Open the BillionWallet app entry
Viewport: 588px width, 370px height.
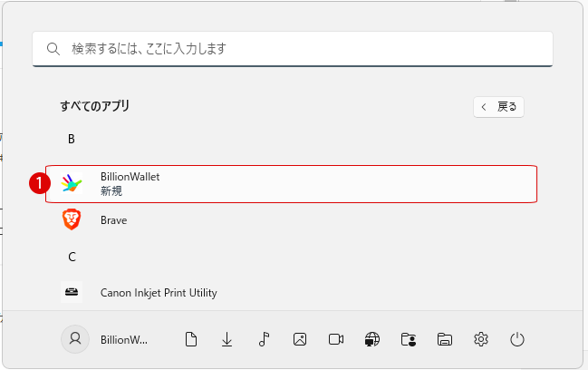(x=292, y=184)
